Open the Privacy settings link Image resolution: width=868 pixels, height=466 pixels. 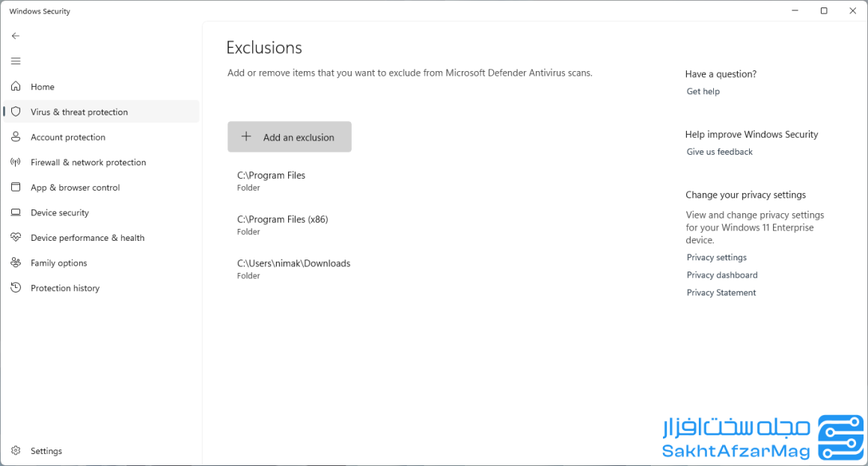coord(716,257)
